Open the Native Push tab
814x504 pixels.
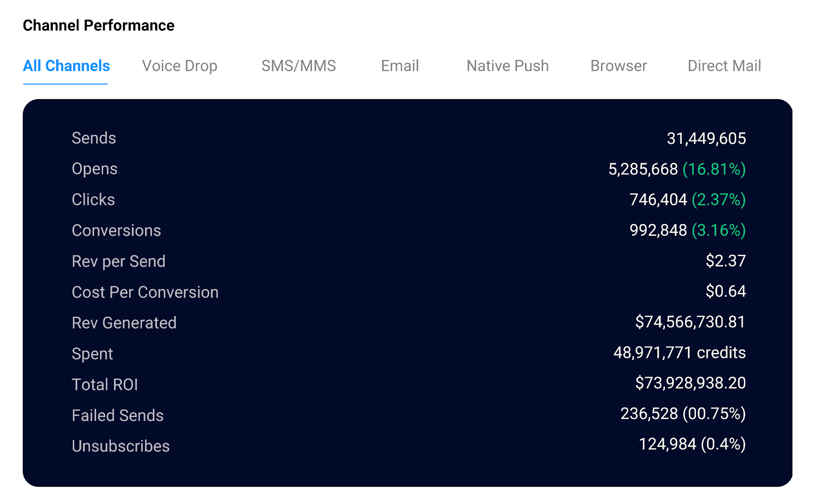pyautogui.click(x=507, y=66)
